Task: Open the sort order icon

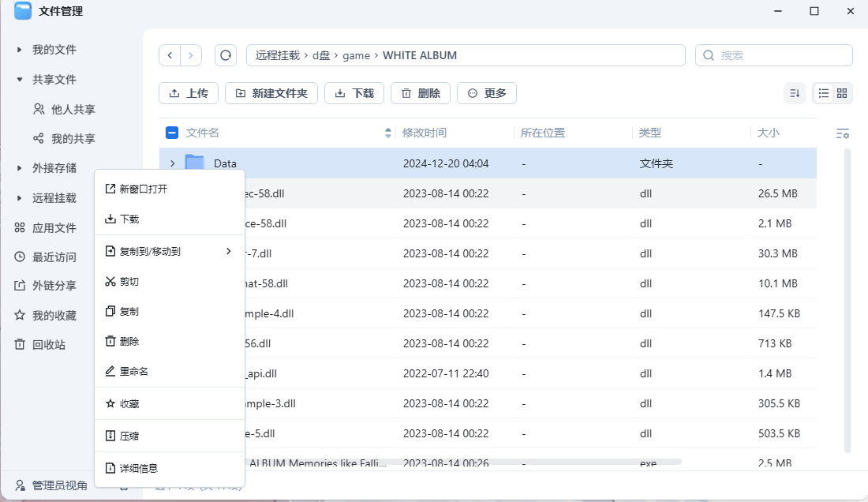Action: [795, 93]
